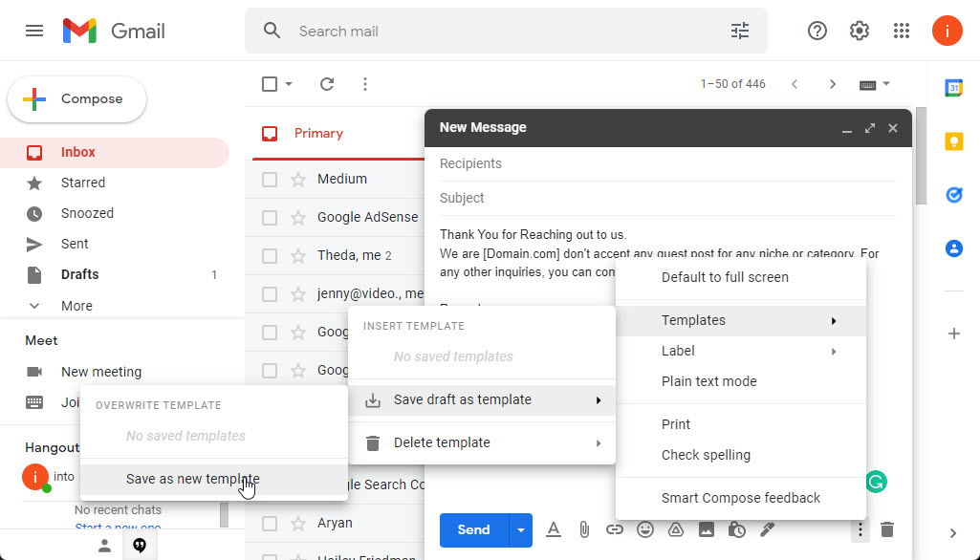Star the Theda email

tap(298, 255)
